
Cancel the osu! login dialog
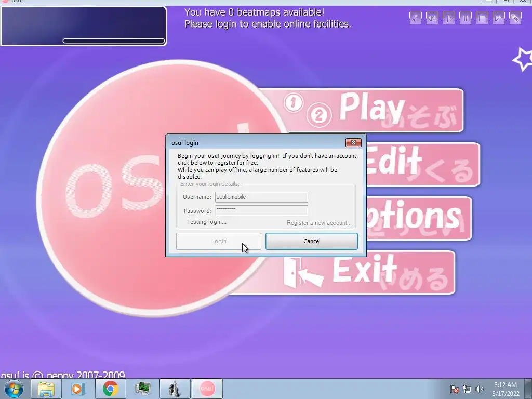tap(312, 241)
